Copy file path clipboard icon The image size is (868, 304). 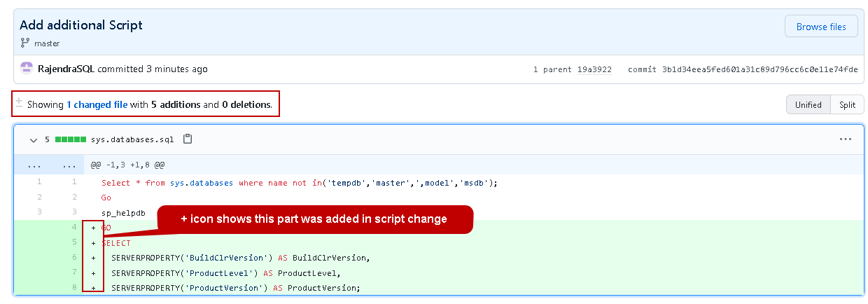[188, 139]
